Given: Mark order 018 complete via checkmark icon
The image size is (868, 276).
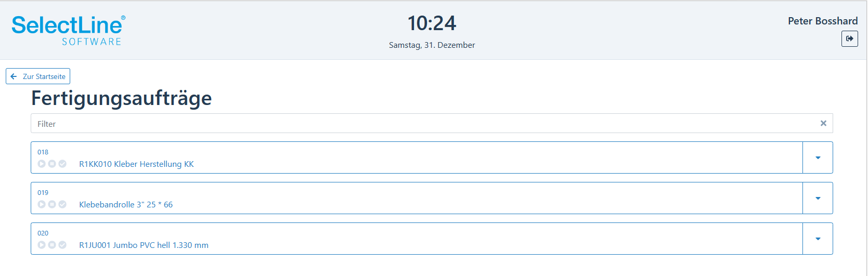Looking at the screenshot, I should click(62, 164).
